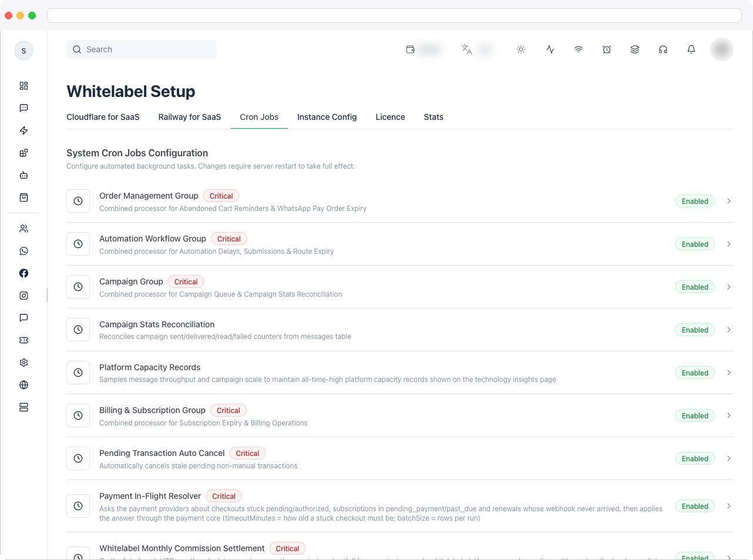Viewport: 753px width, 560px height.
Task: Click the wallet icon in top bar
Action: [x=411, y=49]
